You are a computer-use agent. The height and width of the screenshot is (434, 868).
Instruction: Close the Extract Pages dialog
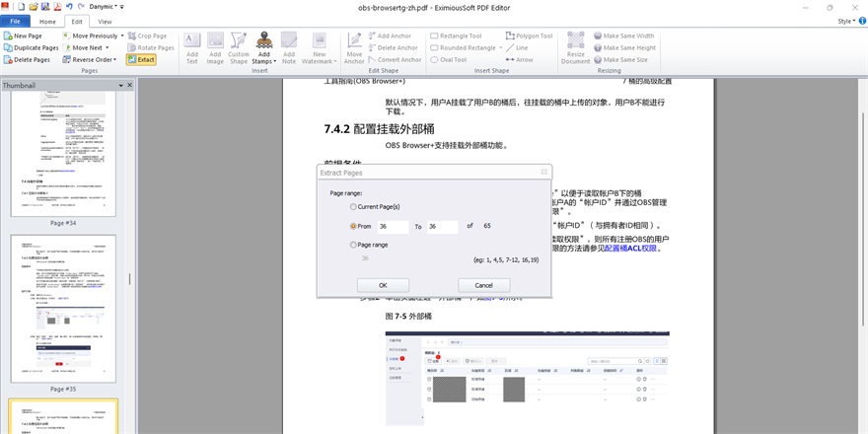pyautogui.click(x=544, y=173)
